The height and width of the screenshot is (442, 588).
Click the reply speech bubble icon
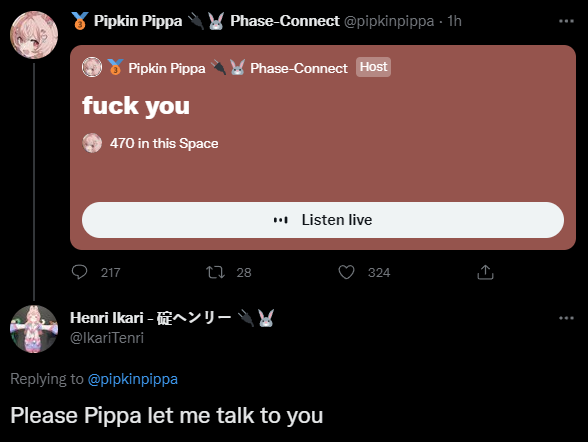(x=80, y=272)
